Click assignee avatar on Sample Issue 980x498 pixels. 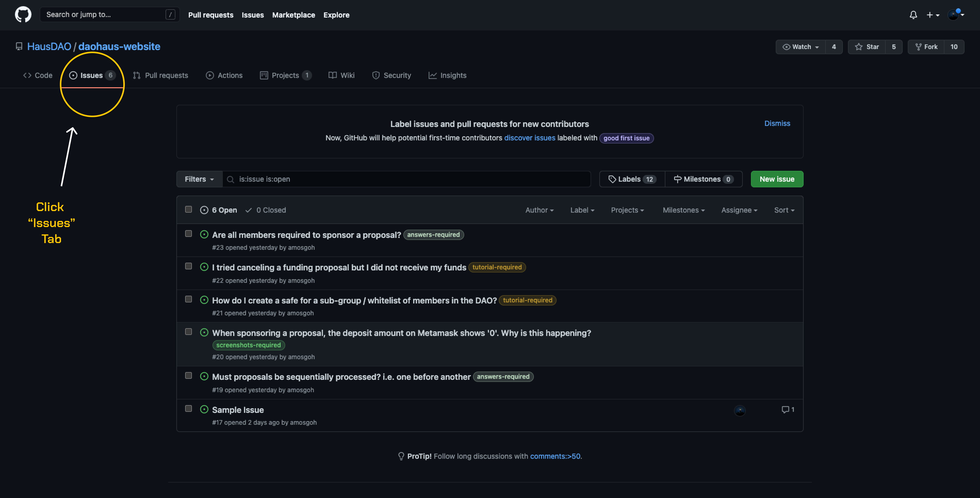pos(740,411)
